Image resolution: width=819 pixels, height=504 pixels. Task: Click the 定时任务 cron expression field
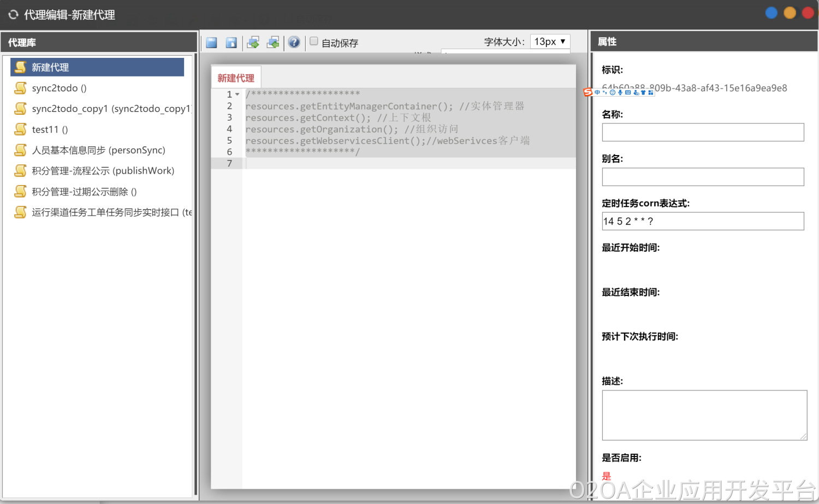click(702, 221)
